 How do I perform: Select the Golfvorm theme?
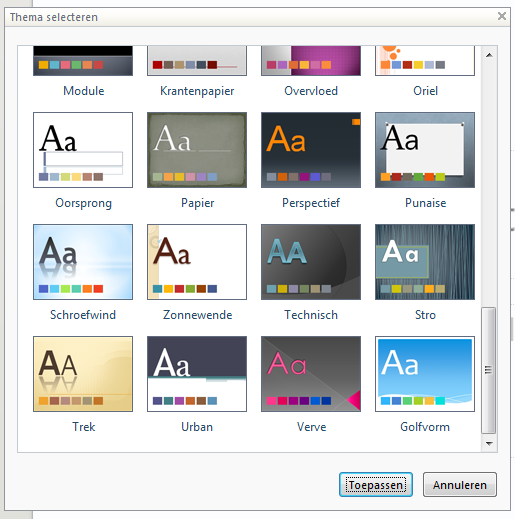(x=425, y=374)
